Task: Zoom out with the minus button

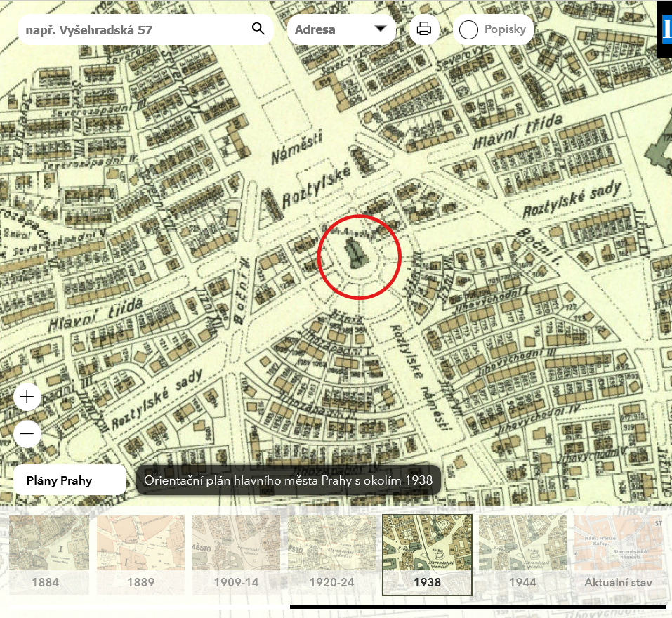Action: [27, 435]
